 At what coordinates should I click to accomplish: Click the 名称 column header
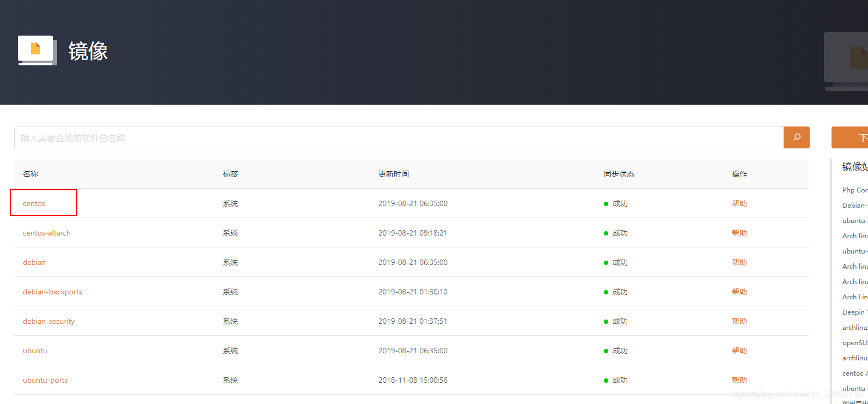click(30, 174)
